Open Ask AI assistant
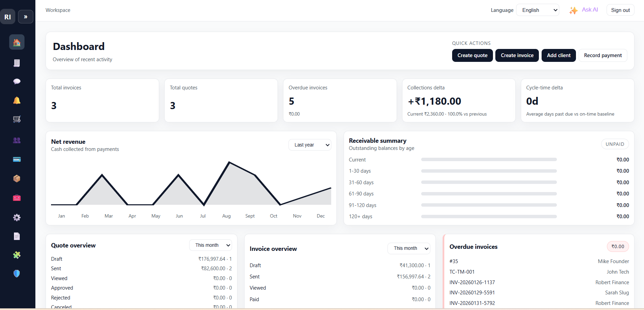Image resolution: width=644 pixels, height=310 pixels. [583, 10]
